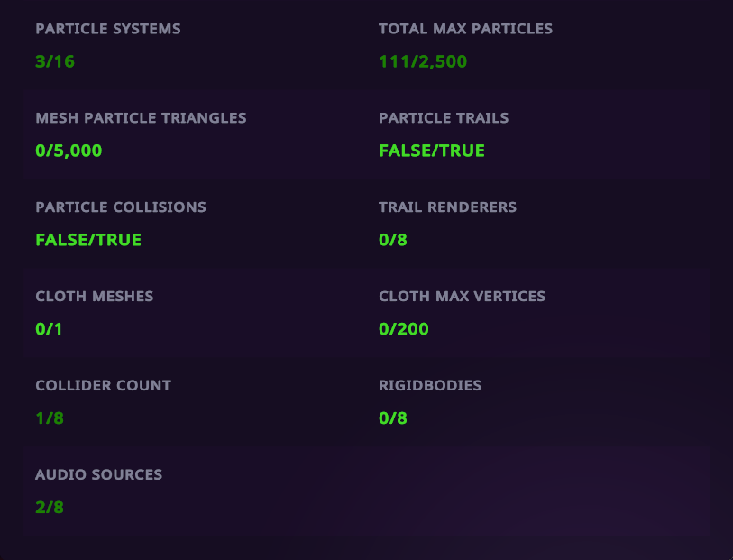Click the Rigidbodies label

[x=430, y=386]
